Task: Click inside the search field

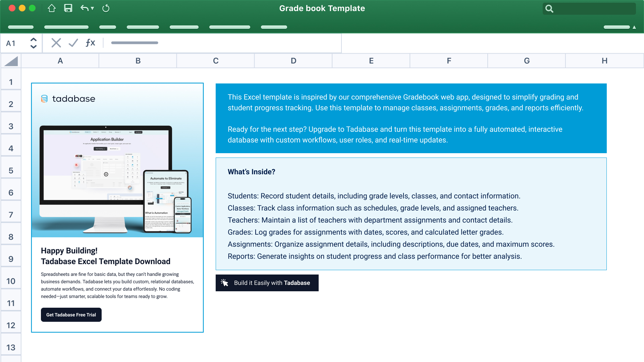Action: click(x=589, y=9)
